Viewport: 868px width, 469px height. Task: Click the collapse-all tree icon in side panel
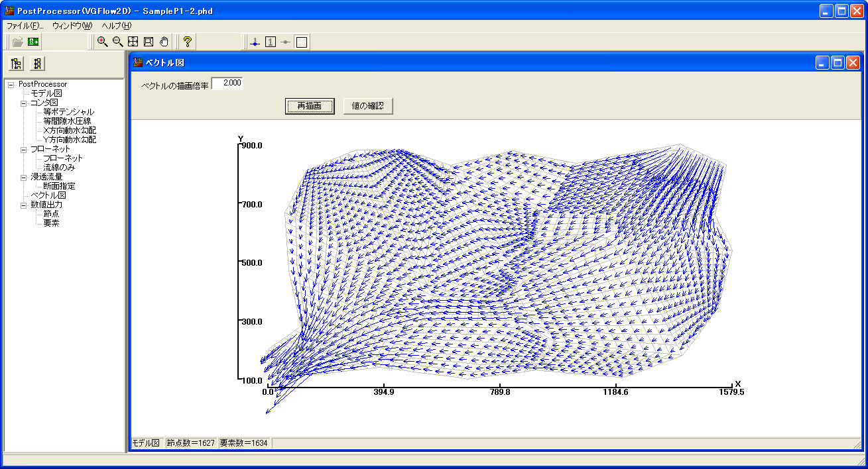[38, 64]
